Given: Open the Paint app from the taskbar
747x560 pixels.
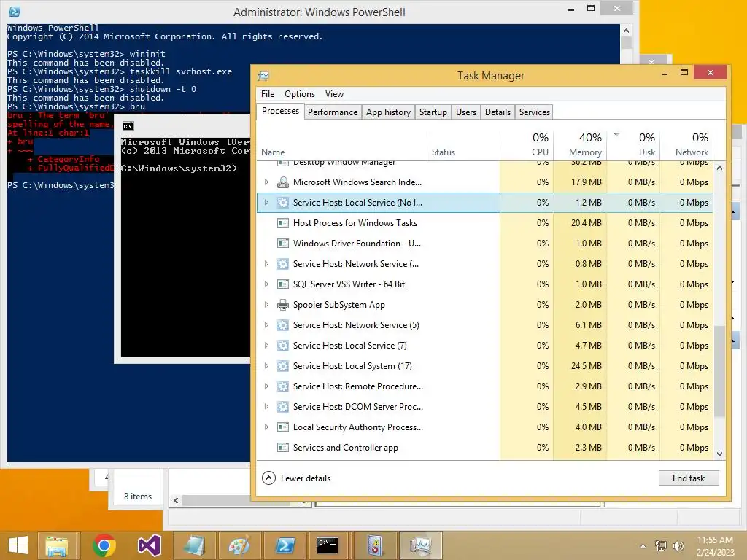Looking at the screenshot, I should click(x=239, y=545).
